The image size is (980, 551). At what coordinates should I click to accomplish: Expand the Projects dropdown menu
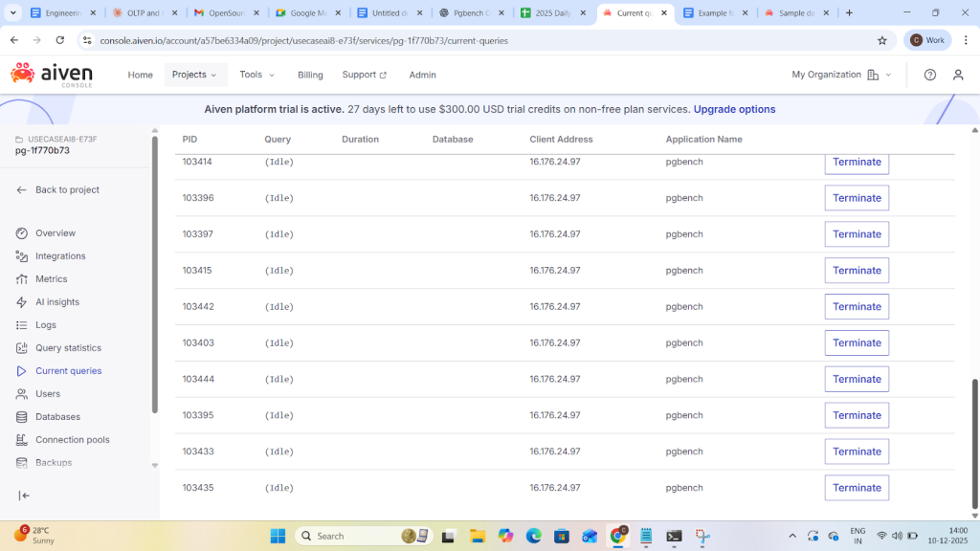click(x=195, y=75)
